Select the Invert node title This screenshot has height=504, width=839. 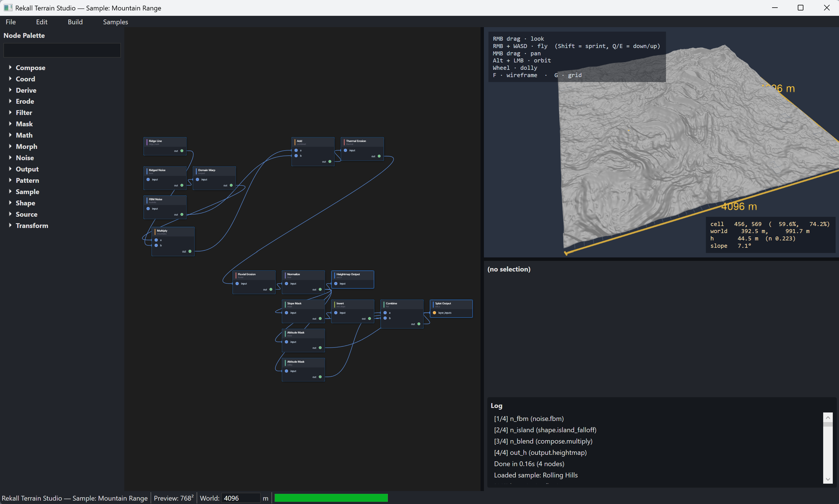[x=340, y=303]
